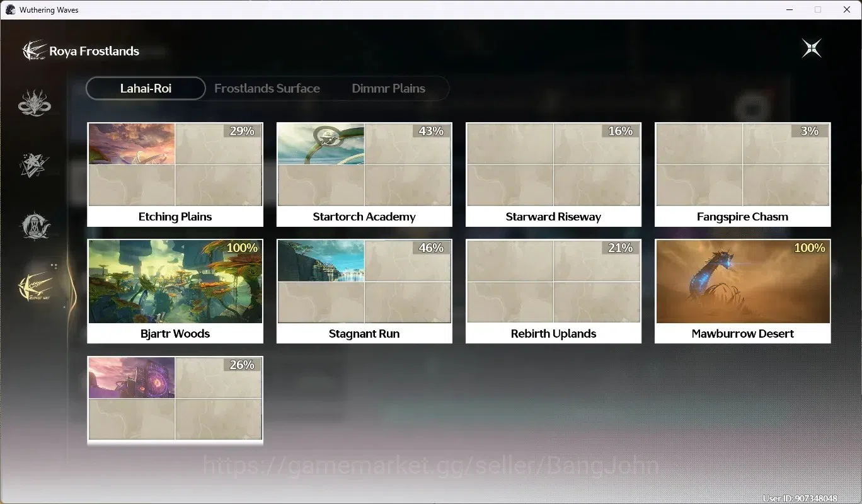Select the highlighted gold Roya Frostlands sidebar emblem
The image size is (862, 504).
[x=35, y=286]
